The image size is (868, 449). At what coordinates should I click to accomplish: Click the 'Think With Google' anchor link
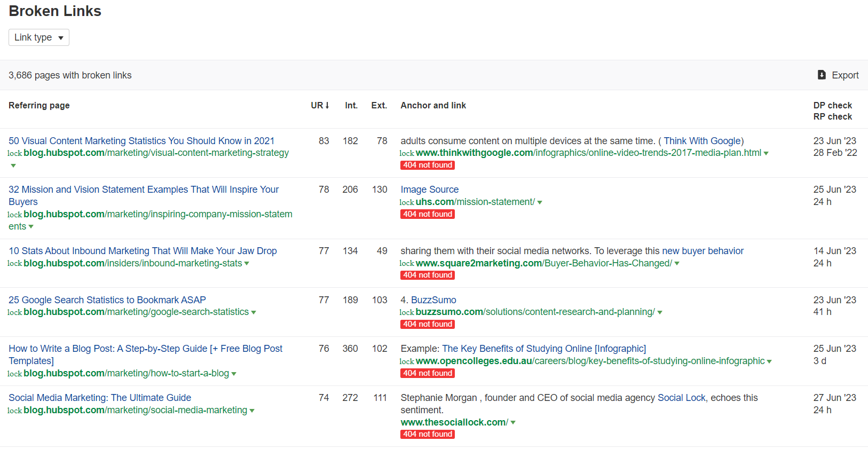(703, 141)
